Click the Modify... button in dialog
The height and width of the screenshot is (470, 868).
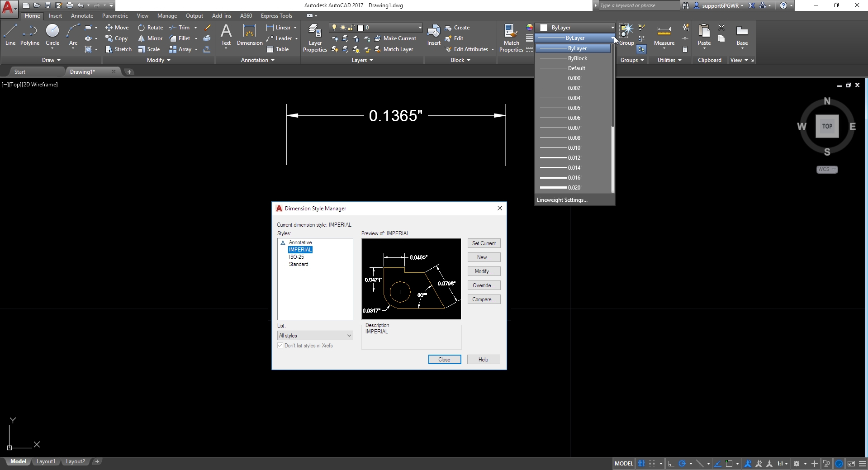click(484, 271)
